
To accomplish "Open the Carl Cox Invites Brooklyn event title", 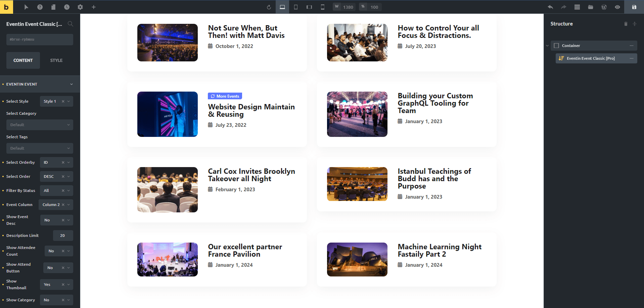I will [251, 175].
